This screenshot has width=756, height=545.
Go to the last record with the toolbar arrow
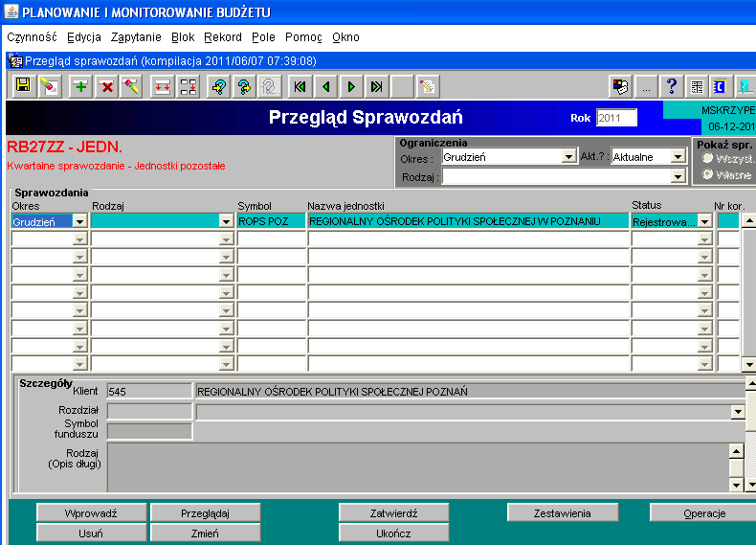[x=376, y=86]
